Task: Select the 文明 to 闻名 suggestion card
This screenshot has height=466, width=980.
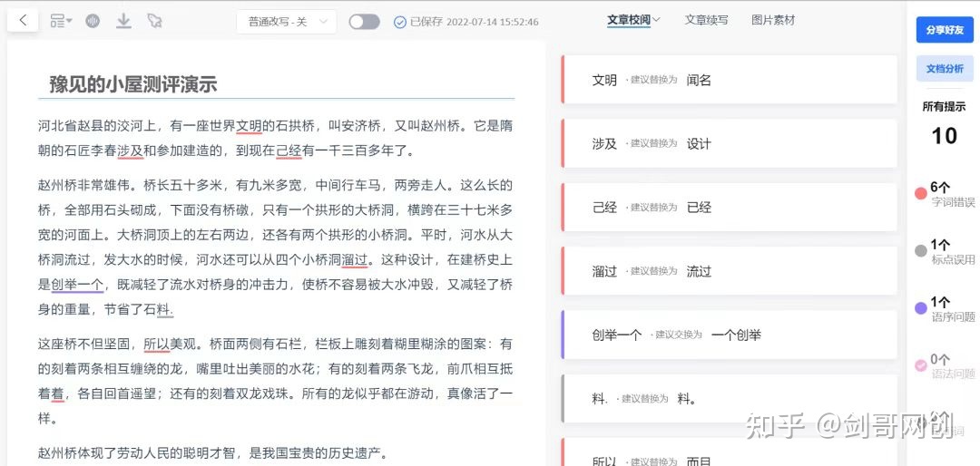Action: tap(730, 80)
